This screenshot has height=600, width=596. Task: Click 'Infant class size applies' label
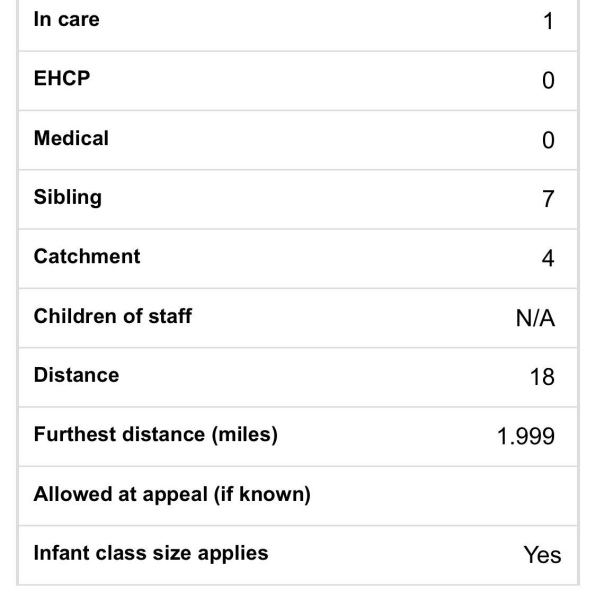[151, 553]
